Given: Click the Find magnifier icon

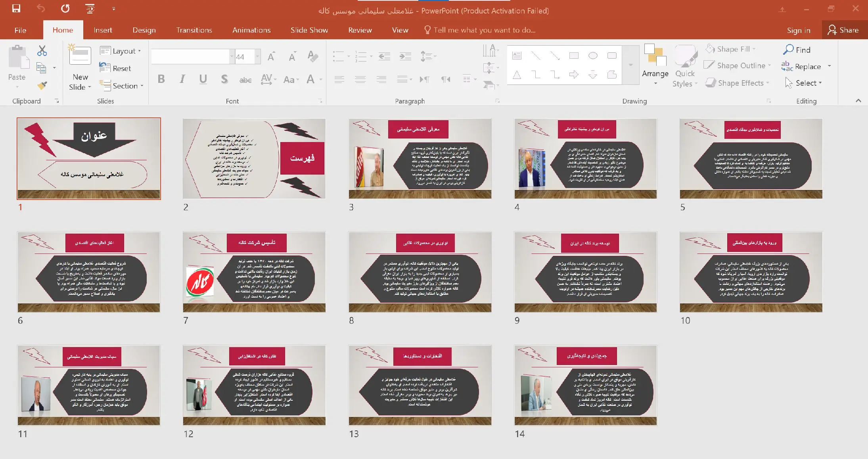Looking at the screenshot, I should click(789, 50).
